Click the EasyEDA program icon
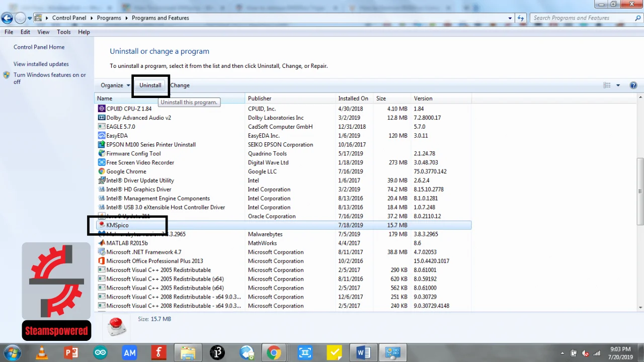The width and height of the screenshot is (644, 362). pos(102,136)
